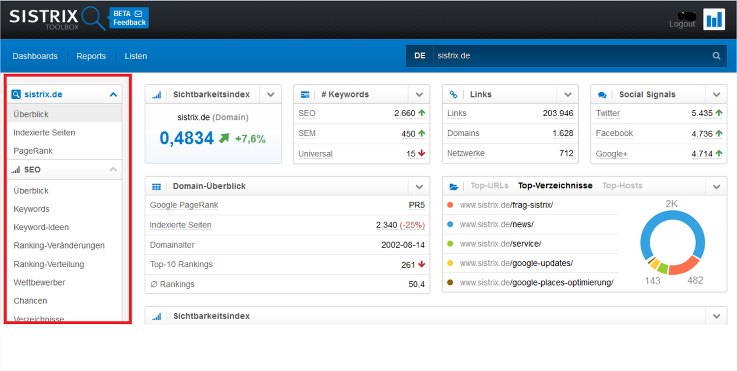737x371 pixels.
Task: Click the www.sistrix.de/news/ entry
Action: (496, 224)
